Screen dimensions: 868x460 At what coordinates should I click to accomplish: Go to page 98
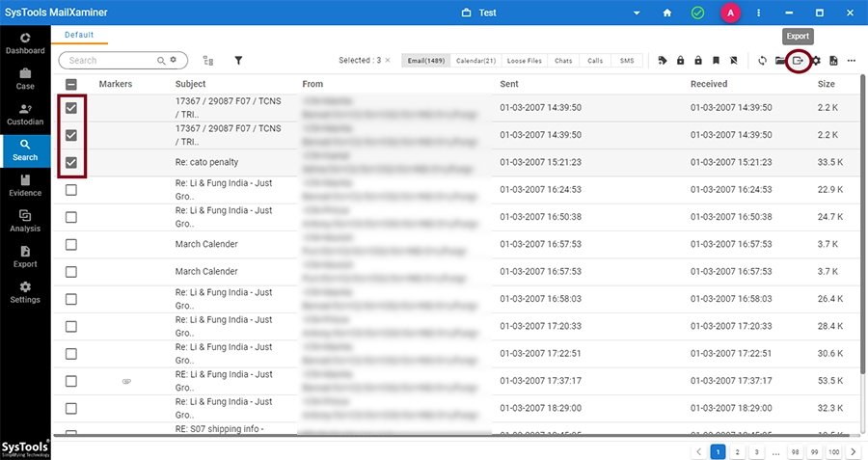pyautogui.click(x=795, y=451)
